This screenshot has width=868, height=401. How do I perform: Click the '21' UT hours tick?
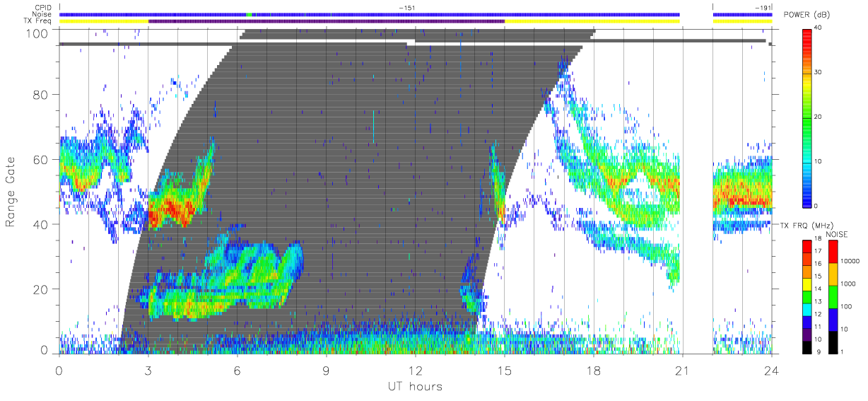pyautogui.click(x=683, y=370)
